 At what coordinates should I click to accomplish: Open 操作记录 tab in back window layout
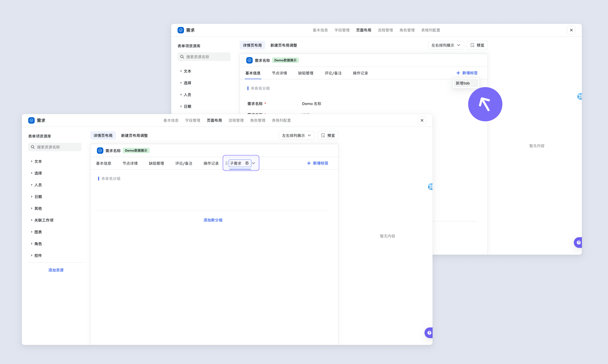(x=360, y=73)
